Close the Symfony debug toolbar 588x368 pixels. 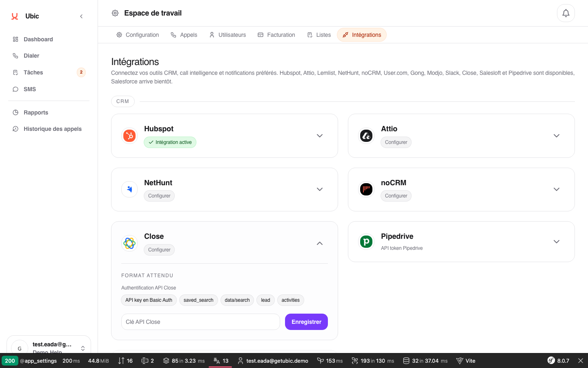click(581, 361)
